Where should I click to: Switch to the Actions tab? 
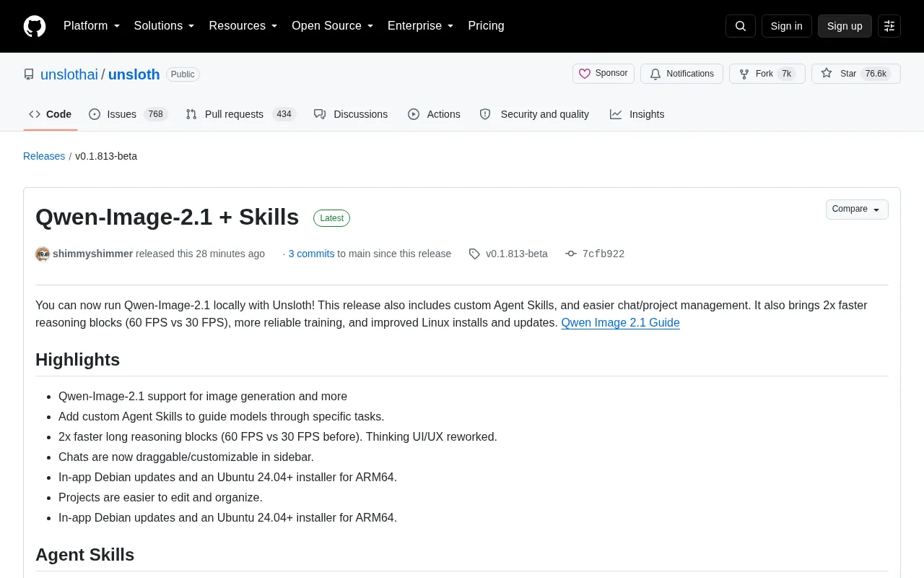(x=434, y=114)
